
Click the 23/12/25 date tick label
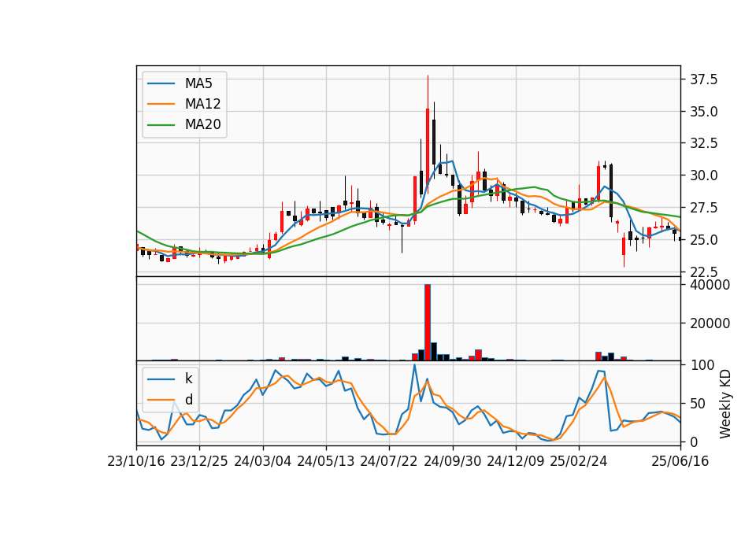(x=199, y=461)
